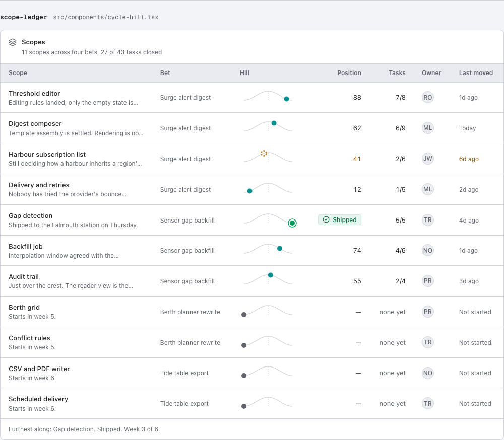This screenshot has height=440, width=504.
Task: Select the Audit trail scope title
Action: pos(24,276)
